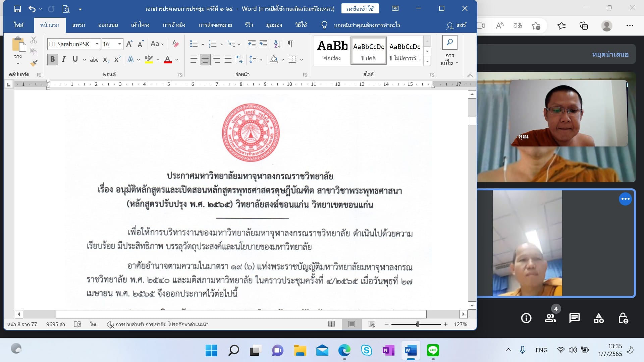Open the ไฟล์ (File) tab

pos(19,25)
